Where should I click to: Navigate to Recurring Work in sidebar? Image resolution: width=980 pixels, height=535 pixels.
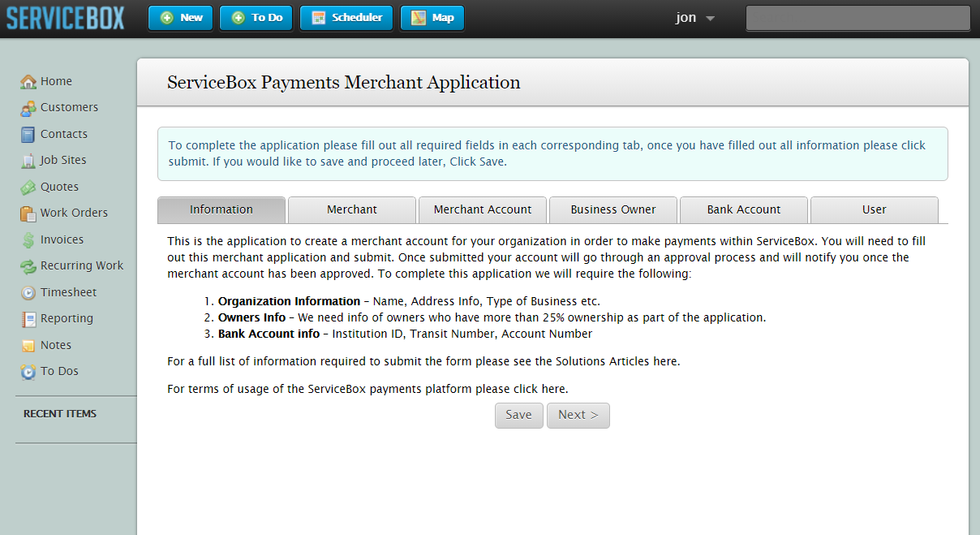tap(82, 265)
